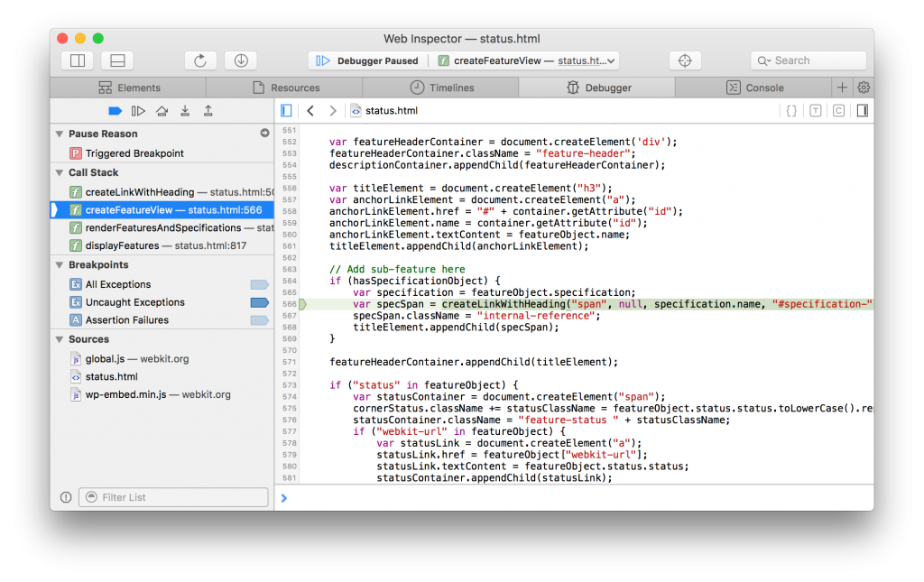Enable the Uncaught Exceptions breakpoint toggle
The height and width of the screenshot is (582, 924).
coord(260,302)
